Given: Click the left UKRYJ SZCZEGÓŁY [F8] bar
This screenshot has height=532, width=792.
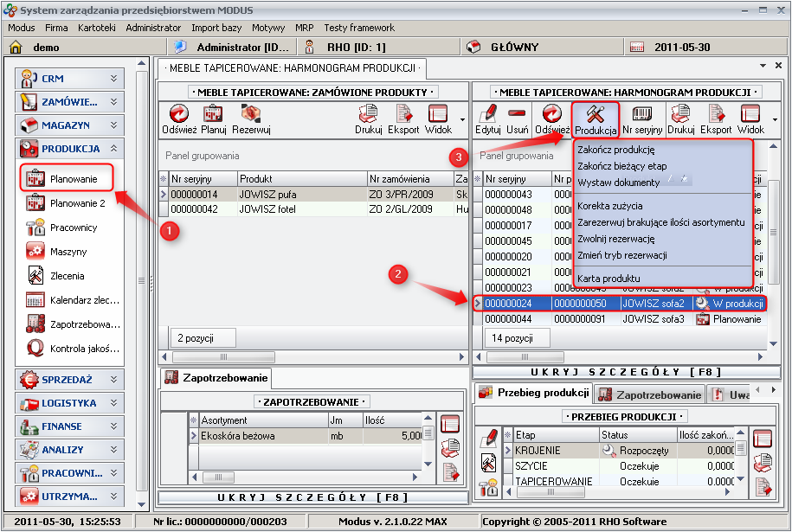Looking at the screenshot, I should coord(312,497).
